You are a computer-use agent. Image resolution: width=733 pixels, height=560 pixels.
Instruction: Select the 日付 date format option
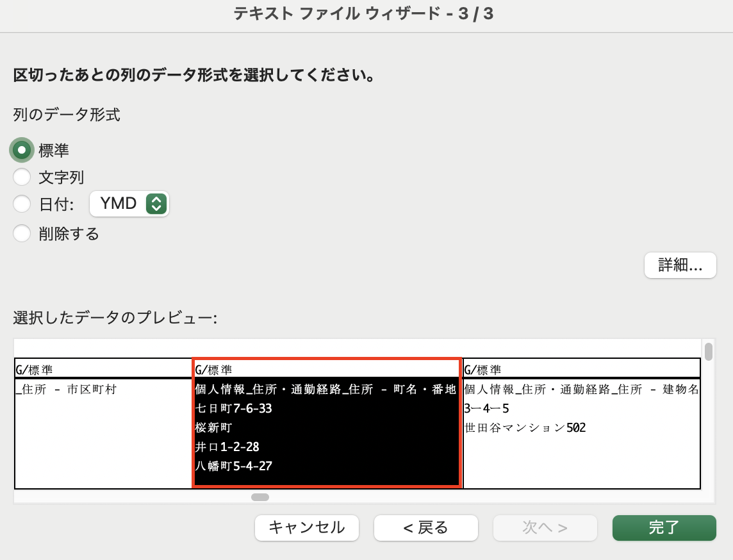point(21,204)
